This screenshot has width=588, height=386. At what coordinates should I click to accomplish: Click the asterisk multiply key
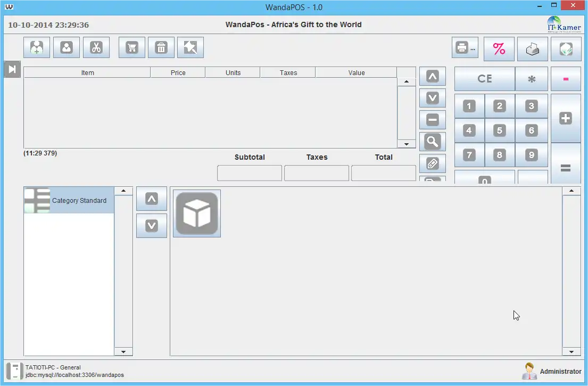532,79
